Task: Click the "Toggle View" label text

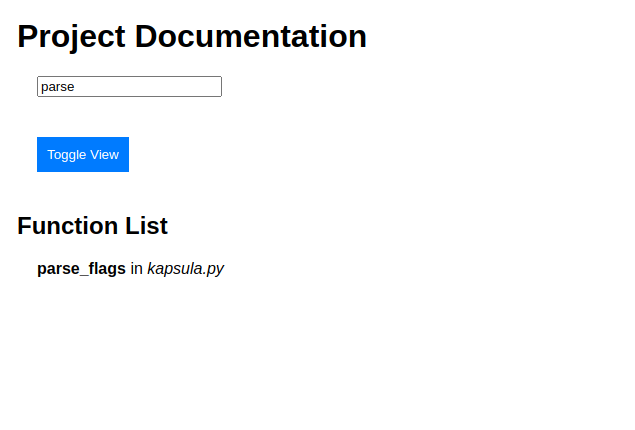Action: (83, 155)
